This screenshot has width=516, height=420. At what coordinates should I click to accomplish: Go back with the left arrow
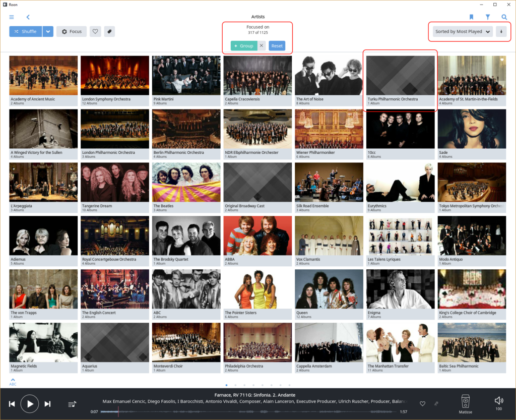point(28,17)
